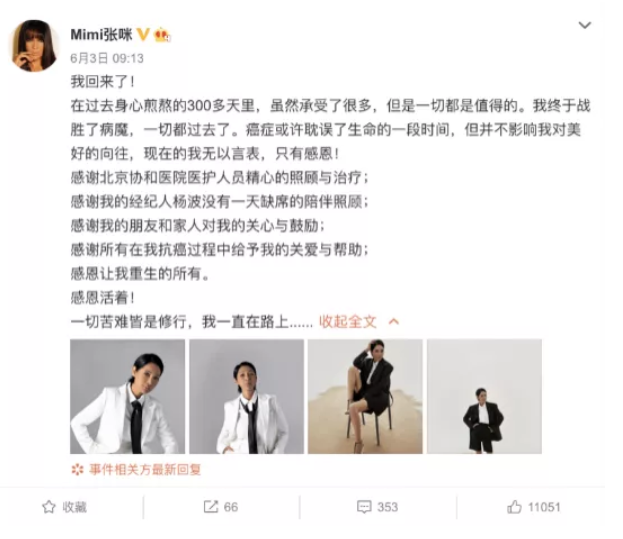
Task: Open the Mimi张咪 username link
Action: pos(101,35)
